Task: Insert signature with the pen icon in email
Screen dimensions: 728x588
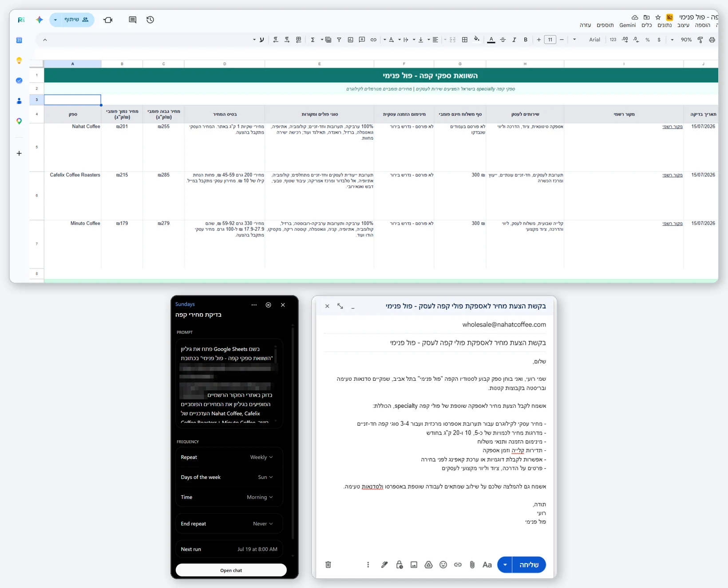Action: (x=384, y=564)
